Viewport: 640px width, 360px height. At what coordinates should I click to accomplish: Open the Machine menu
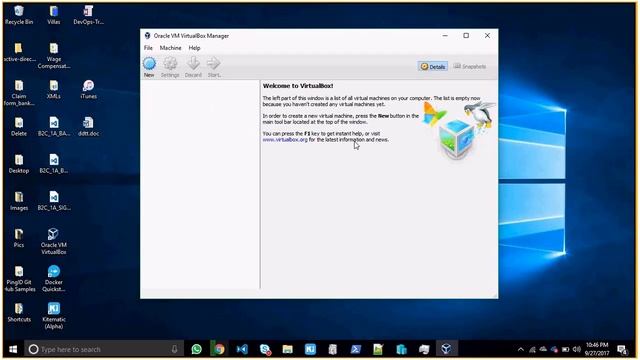click(170, 48)
